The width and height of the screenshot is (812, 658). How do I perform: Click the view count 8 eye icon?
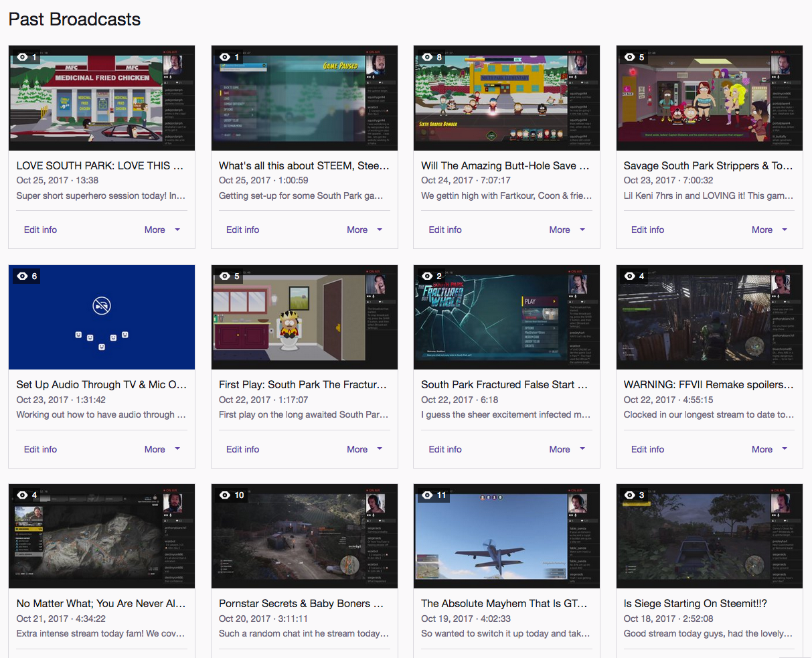[427, 57]
